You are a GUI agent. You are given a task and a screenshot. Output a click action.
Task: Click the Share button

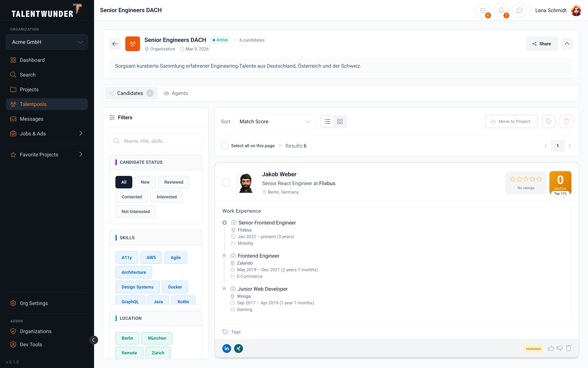pyautogui.click(x=542, y=44)
